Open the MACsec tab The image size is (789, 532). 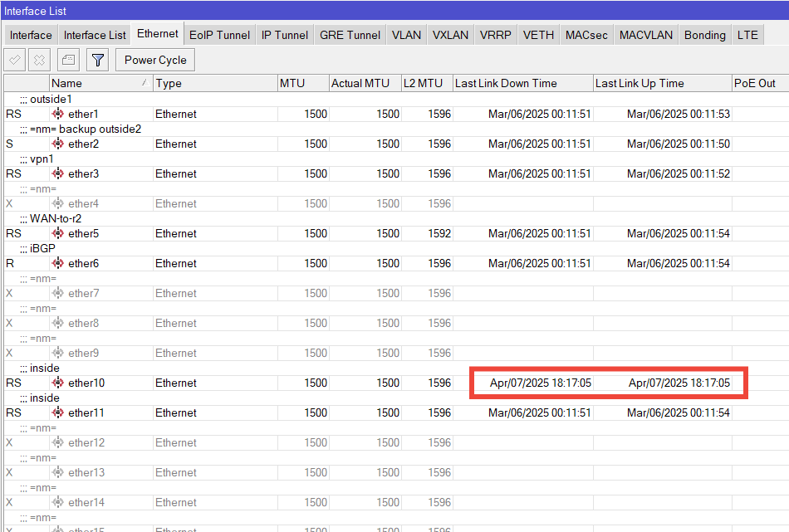[x=586, y=35]
